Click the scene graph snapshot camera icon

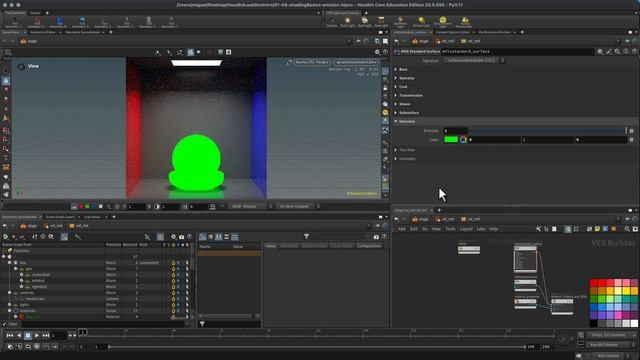coord(182,237)
